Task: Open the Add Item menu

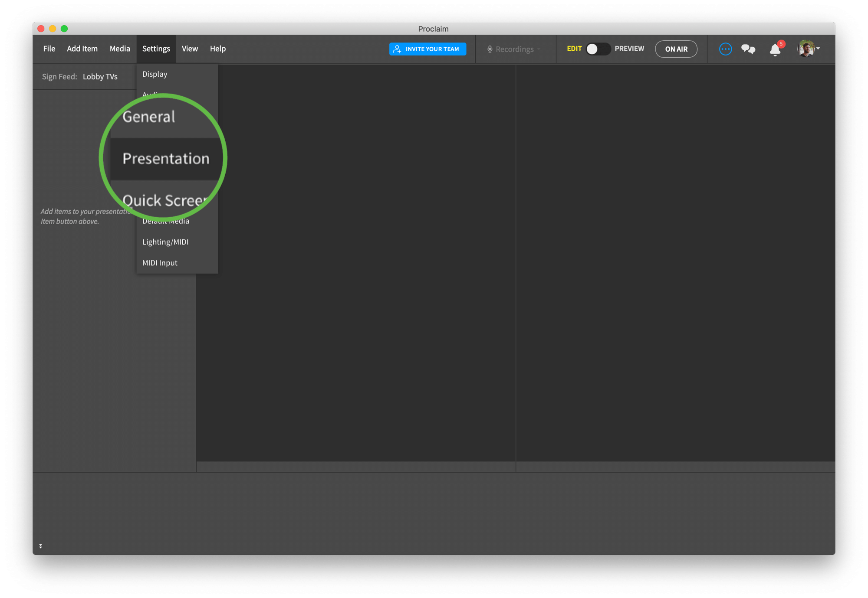Action: point(82,49)
